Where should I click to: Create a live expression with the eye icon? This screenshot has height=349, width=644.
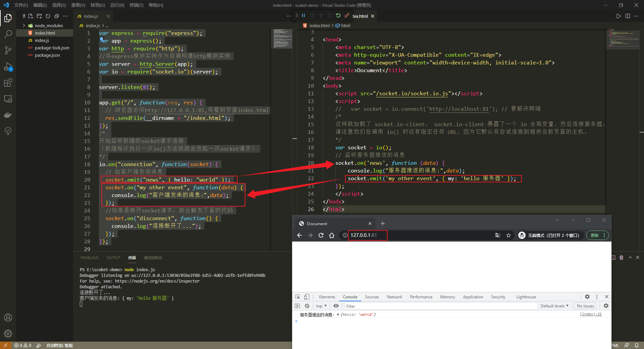336,306
